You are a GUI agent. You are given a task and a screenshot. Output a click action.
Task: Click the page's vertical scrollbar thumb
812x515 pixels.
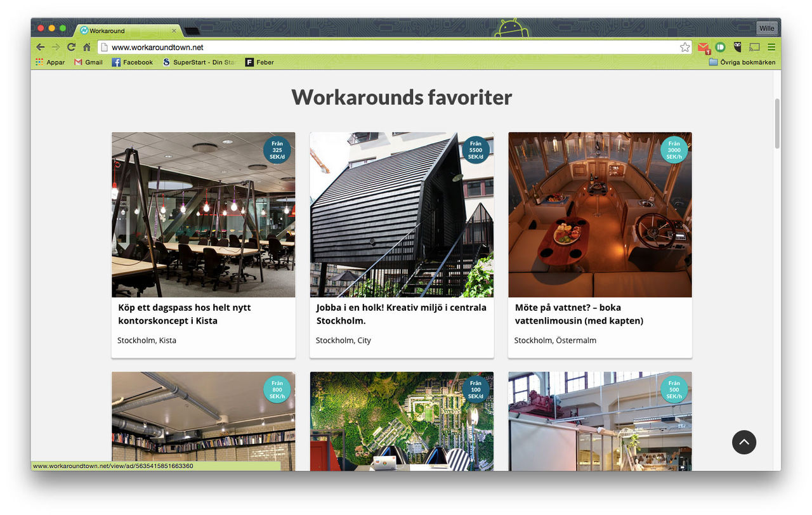[777, 124]
